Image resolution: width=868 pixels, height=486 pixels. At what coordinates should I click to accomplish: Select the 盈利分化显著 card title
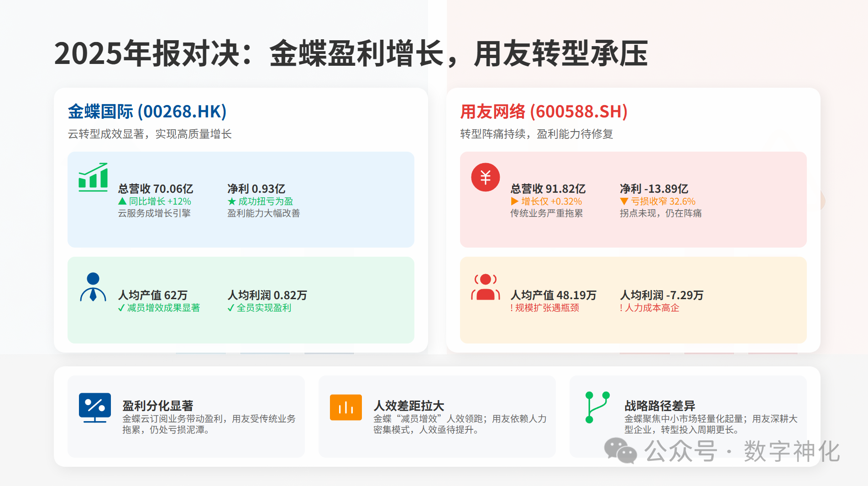click(158, 406)
